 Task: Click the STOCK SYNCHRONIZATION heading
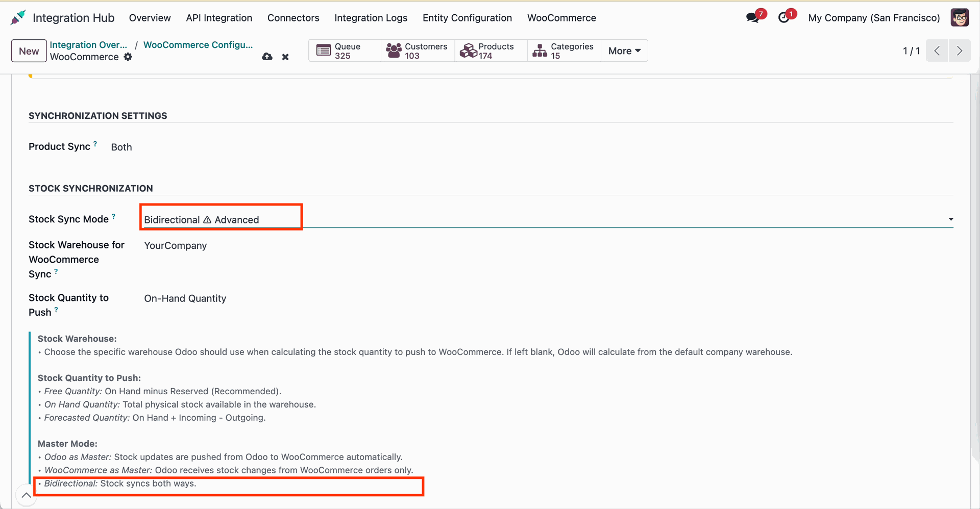pos(91,188)
